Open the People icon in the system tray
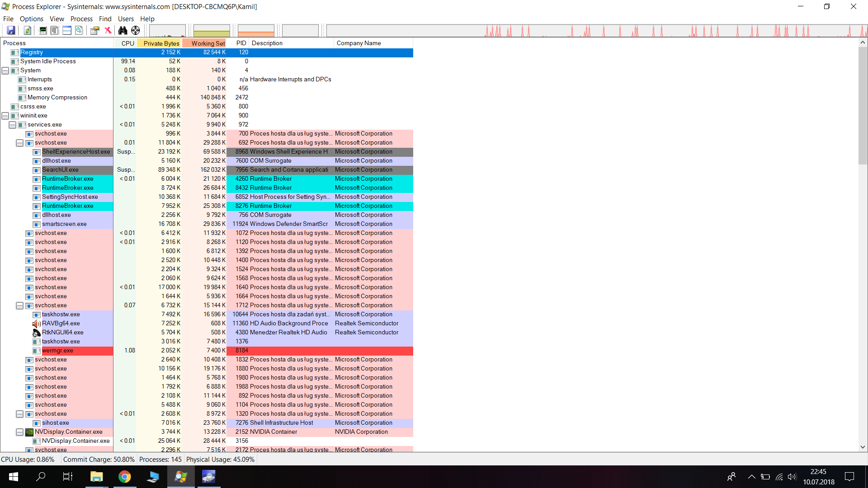 731,477
